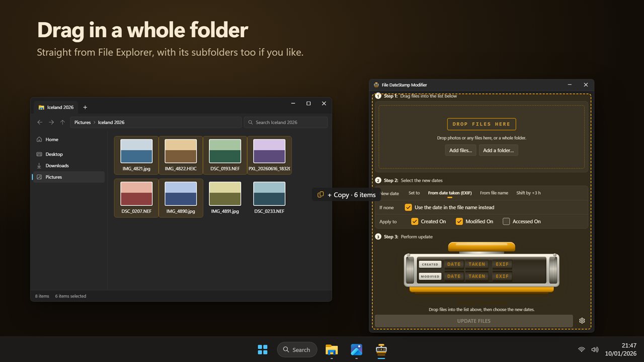
Task: Go forward in File Explorer
Action: pos(51,122)
